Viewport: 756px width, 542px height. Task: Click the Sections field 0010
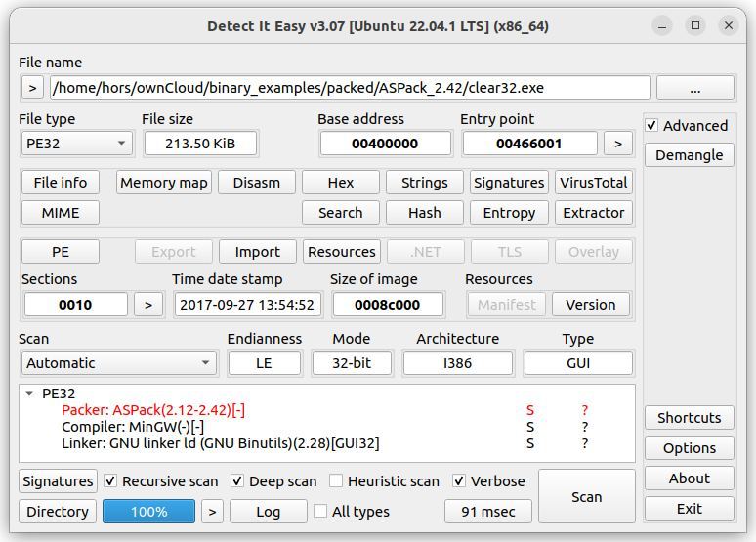tap(75, 305)
